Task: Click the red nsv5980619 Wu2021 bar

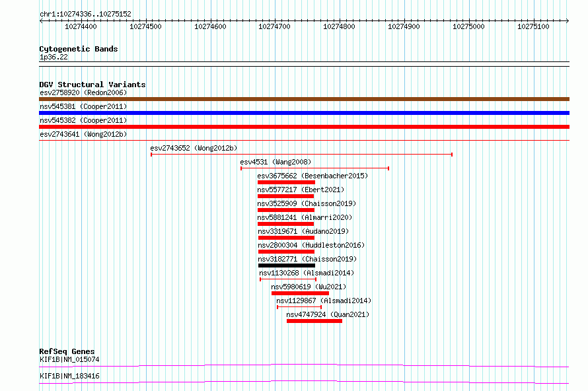Action: click(300, 293)
